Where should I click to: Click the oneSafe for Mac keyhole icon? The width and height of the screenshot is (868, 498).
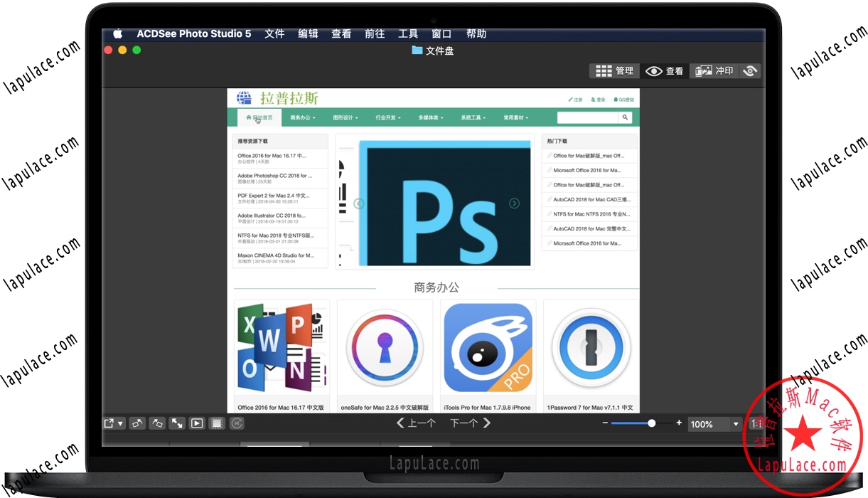click(x=385, y=348)
